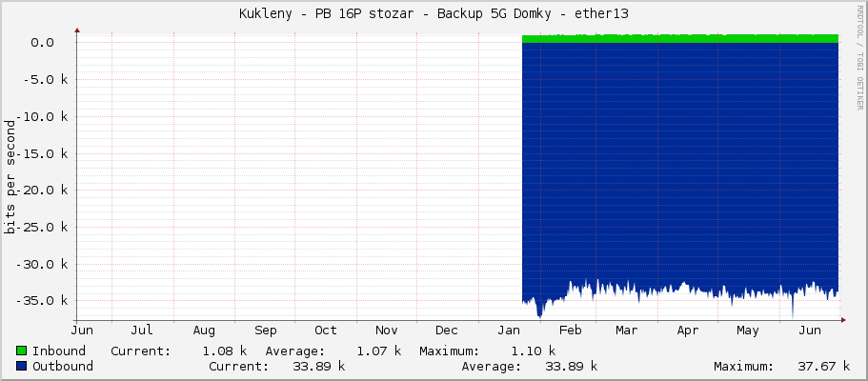Click the 0.0 y-axis tick label

(42, 43)
